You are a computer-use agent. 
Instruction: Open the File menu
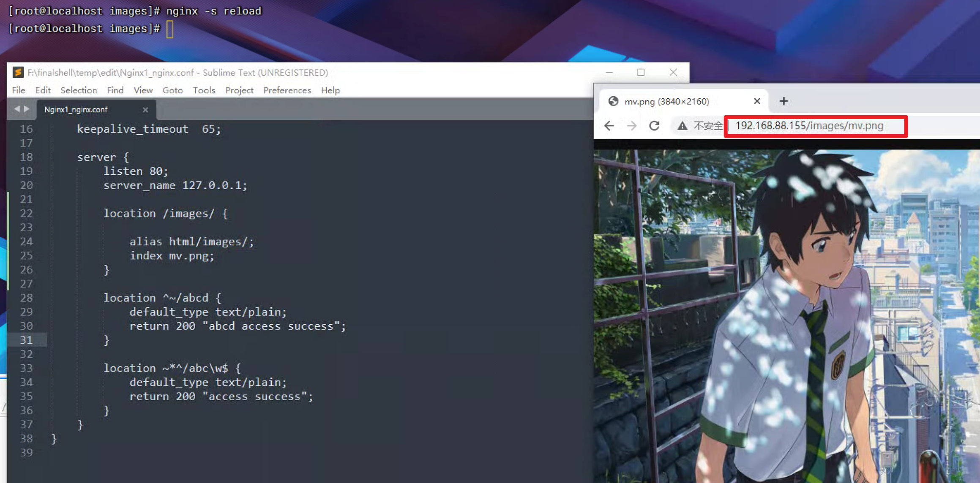point(19,90)
